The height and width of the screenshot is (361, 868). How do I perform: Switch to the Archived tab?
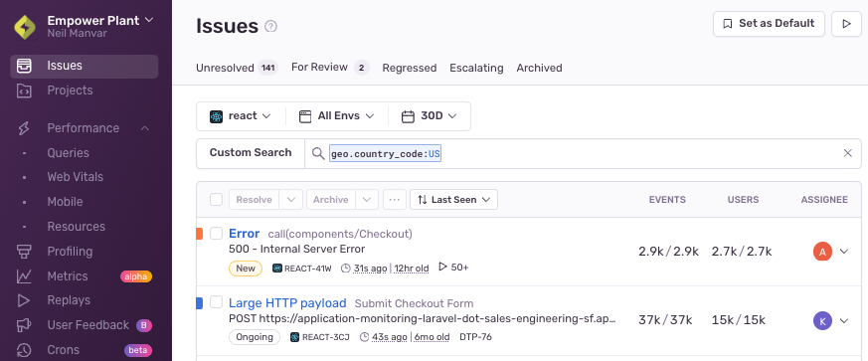(x=539, y=68)
